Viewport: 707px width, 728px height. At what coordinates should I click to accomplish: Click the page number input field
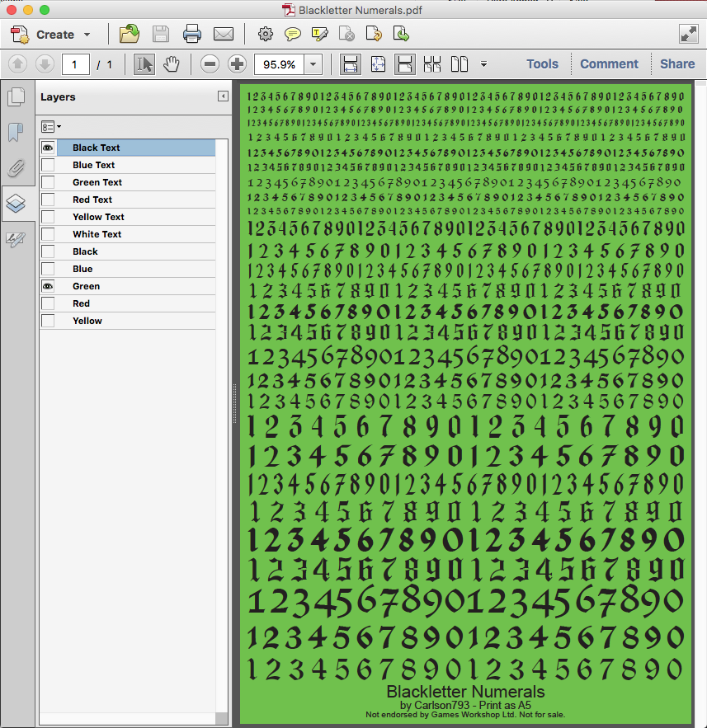(75, 64)
